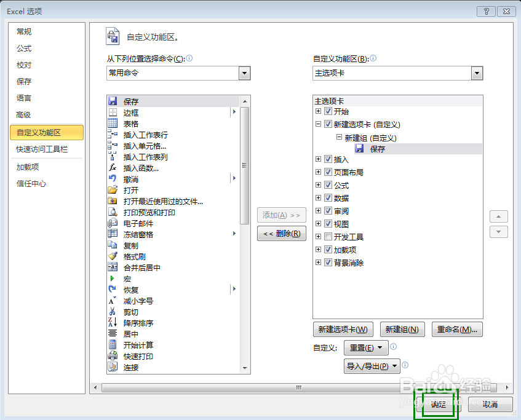
Task: Click the 格式刷 format painter icon
Action: click(113, 256)
